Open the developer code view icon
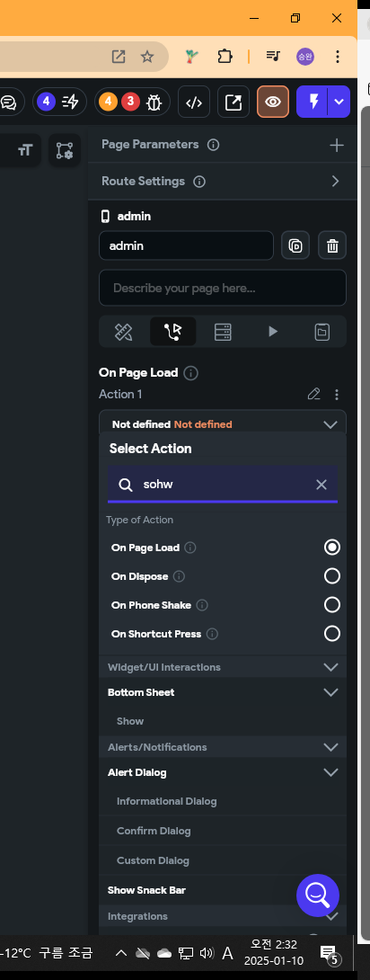370x980 pixels. pyautogui.click(x=194, y=102)
